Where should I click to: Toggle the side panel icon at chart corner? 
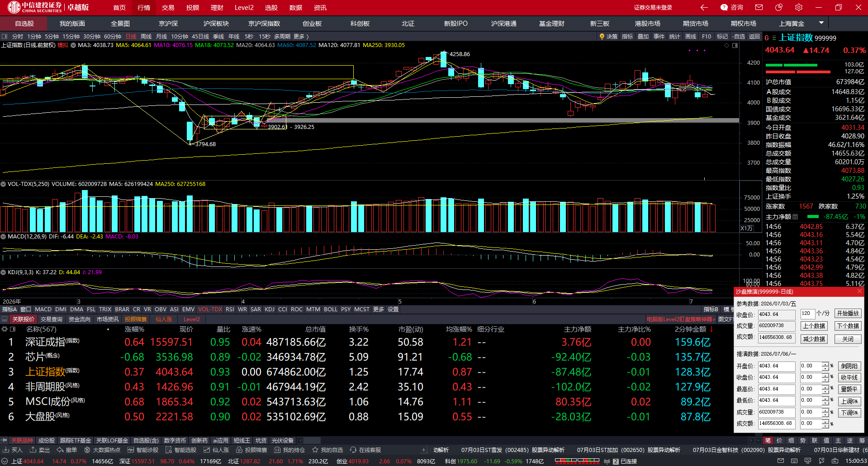pyautogui.click(x=735, y=46)
